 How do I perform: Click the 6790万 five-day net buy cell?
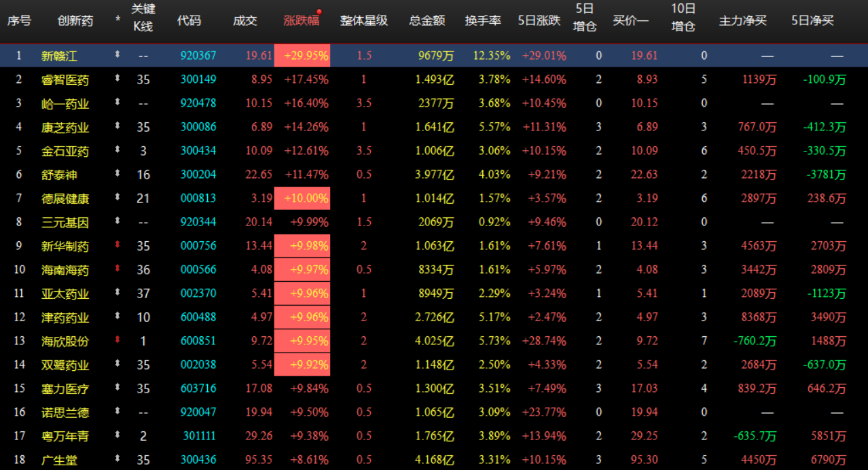pos(829,460)
